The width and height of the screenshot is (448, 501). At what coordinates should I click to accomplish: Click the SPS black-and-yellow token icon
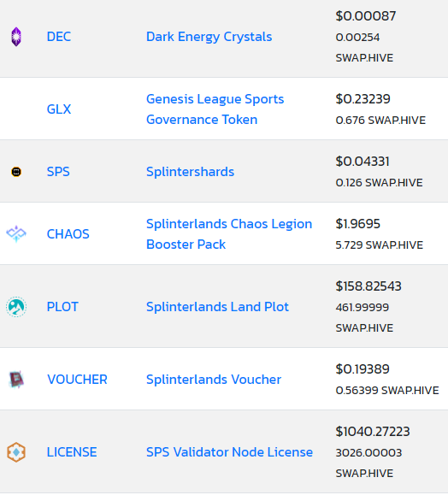[x=16, y=172]
